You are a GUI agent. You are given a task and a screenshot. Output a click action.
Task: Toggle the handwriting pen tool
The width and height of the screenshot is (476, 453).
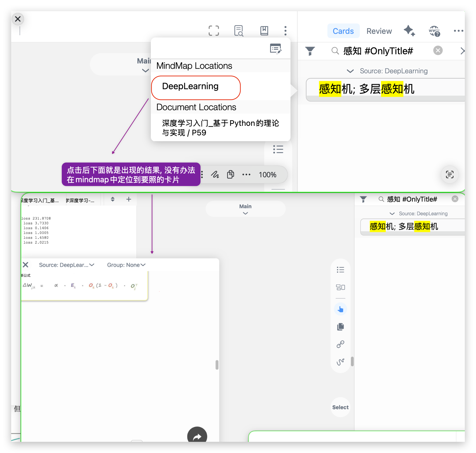coord(215,174)
